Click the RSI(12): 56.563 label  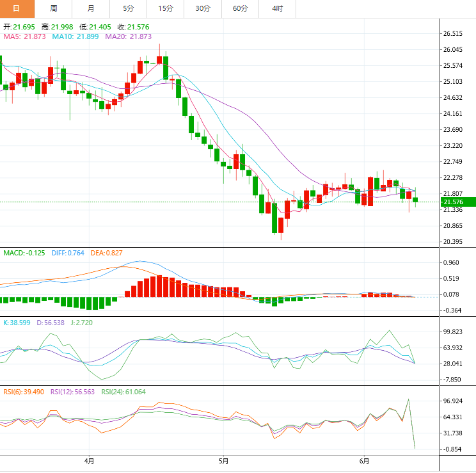[72, 392]
